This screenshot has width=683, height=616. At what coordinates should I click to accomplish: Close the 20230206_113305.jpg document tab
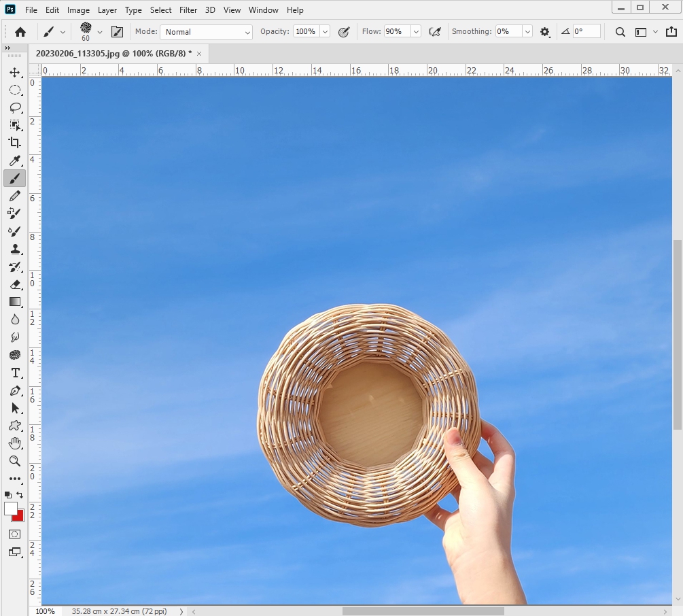[199, 54]
